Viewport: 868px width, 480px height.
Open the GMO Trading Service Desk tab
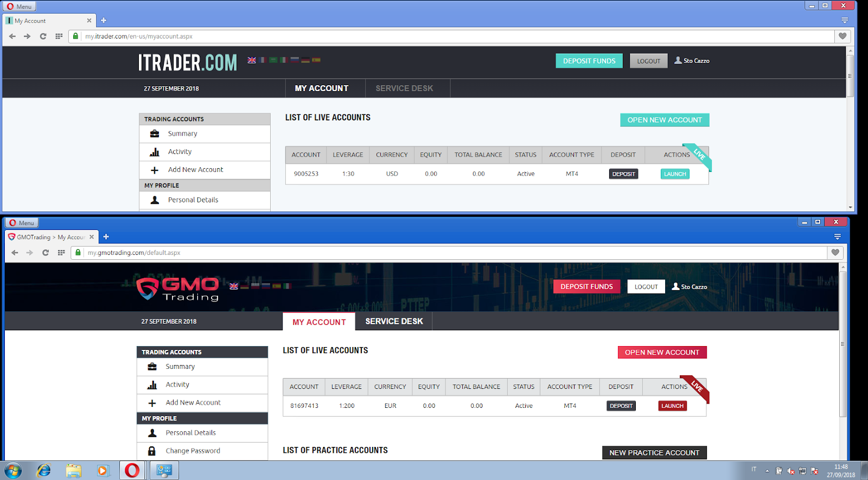(x=394, y=321)
